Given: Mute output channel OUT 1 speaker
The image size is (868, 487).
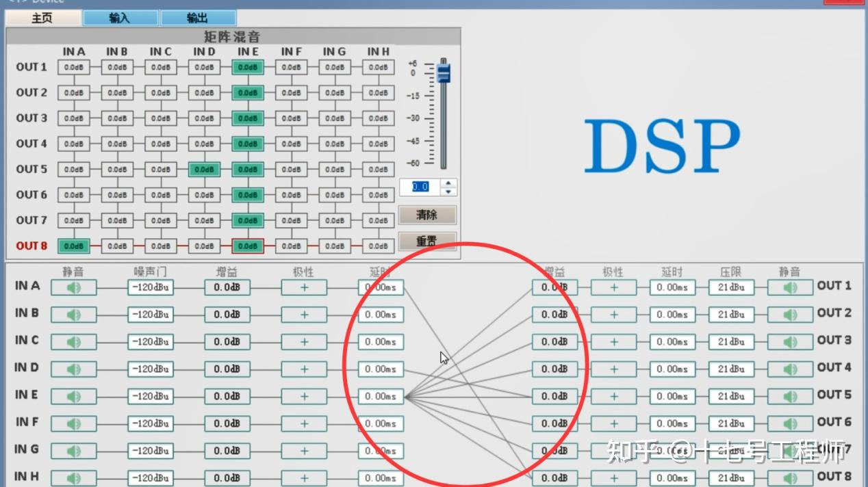Looking at the screenshot, I should pyautogui.click(x=789, y=286).
